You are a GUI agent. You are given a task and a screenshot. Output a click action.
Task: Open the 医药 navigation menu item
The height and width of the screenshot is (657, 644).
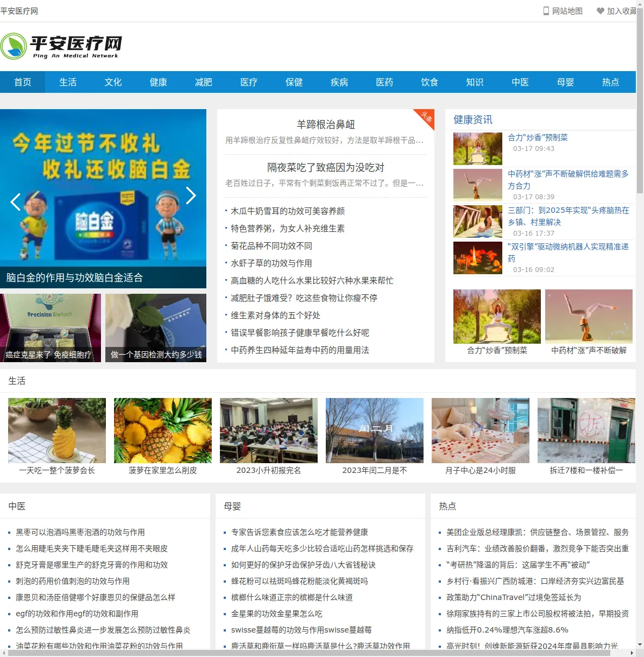[384, 82]
